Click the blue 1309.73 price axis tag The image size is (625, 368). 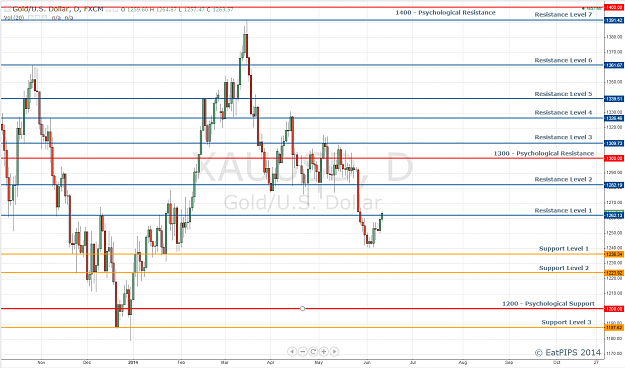pyautogui.click(x=614, y=144)
